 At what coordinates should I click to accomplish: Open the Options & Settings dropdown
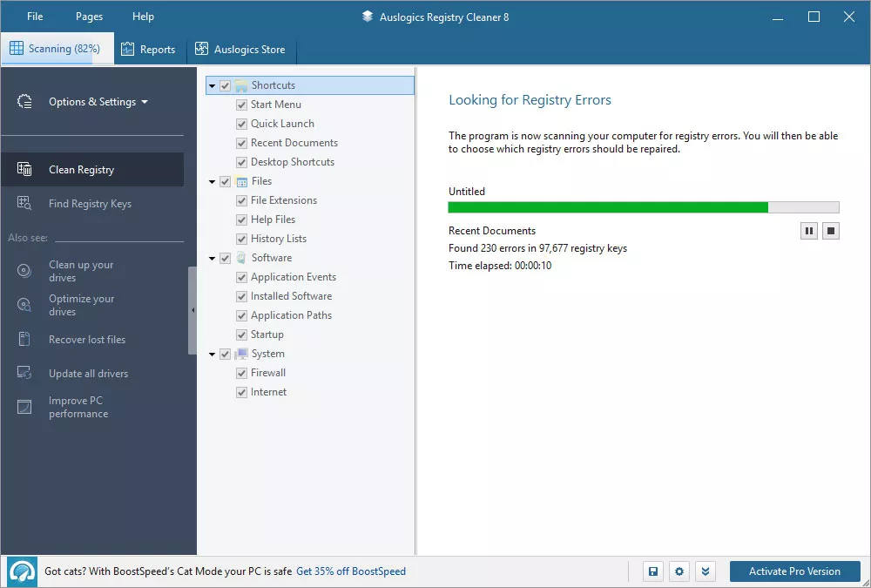(x=98, y=102)
